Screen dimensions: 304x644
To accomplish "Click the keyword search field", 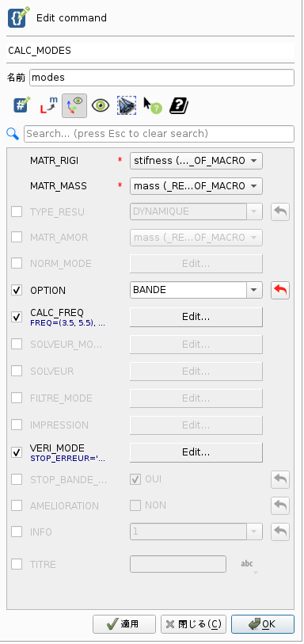I will point(159,134).
